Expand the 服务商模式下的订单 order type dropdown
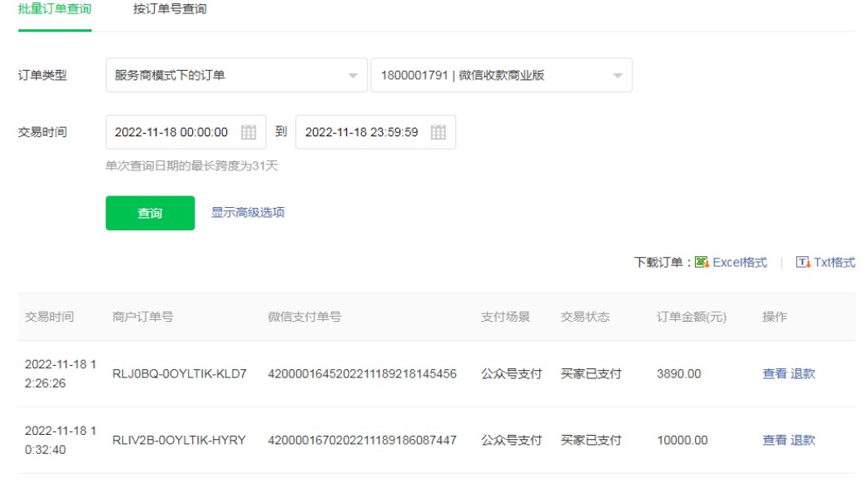Viewport: 868px width, 503px height. tap(236, 76)
